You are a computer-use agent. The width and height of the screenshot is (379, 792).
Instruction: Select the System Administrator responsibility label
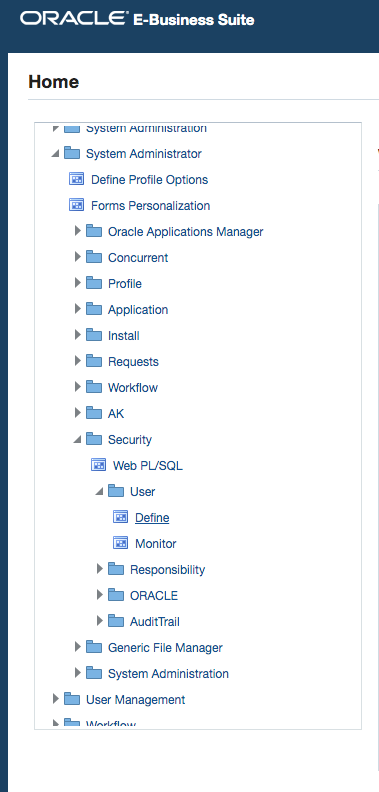(144, 154)
